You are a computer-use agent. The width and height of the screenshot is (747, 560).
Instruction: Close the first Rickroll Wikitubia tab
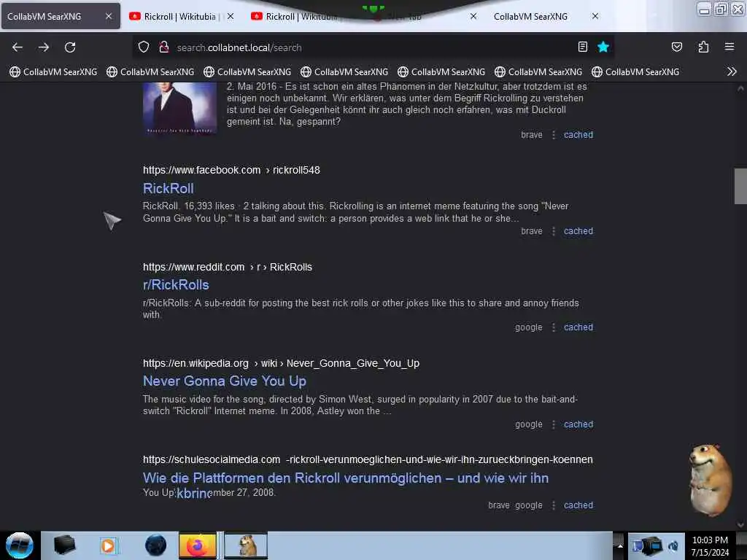[231, 16]
